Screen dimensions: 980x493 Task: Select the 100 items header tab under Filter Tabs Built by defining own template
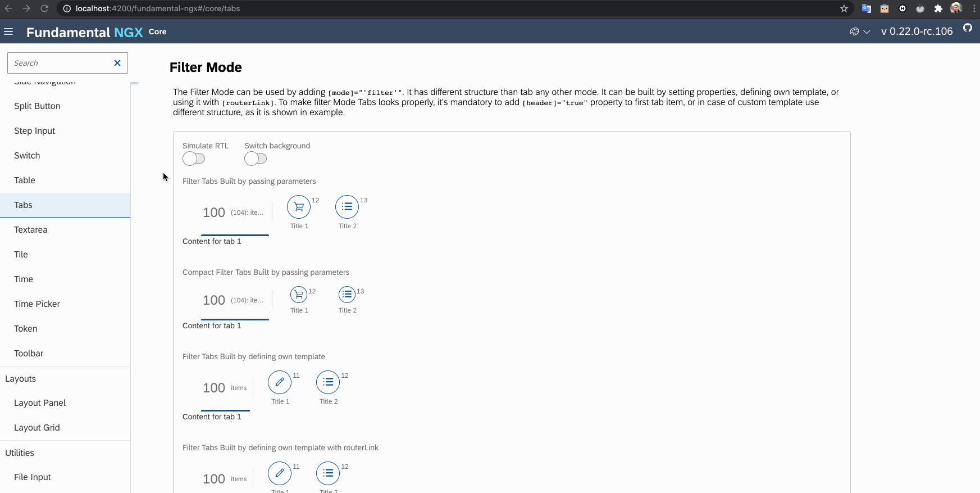(225, 388)
